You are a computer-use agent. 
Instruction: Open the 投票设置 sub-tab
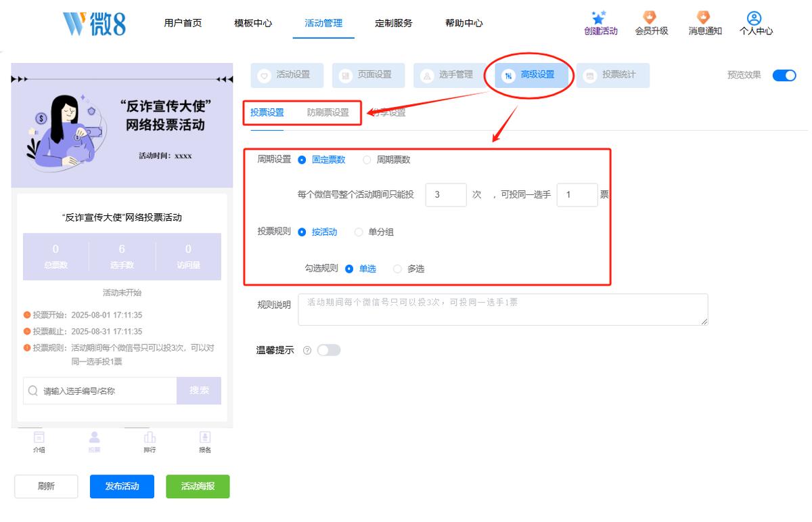coord(267,113)
